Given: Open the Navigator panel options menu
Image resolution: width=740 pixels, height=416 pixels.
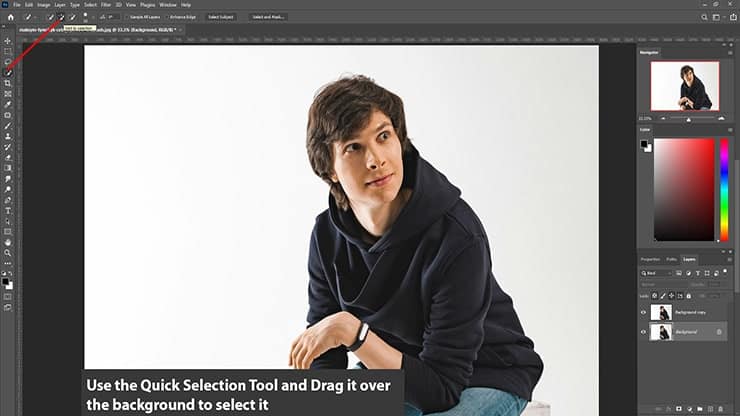Looking at the screenshot, I should tap(730, 52).
